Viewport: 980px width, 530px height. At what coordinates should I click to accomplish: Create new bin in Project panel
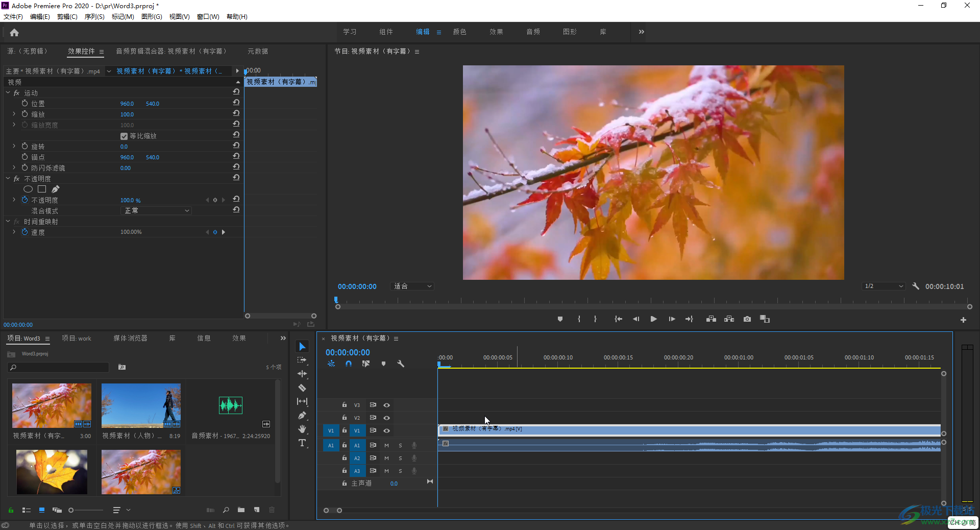tap(241, 510)
